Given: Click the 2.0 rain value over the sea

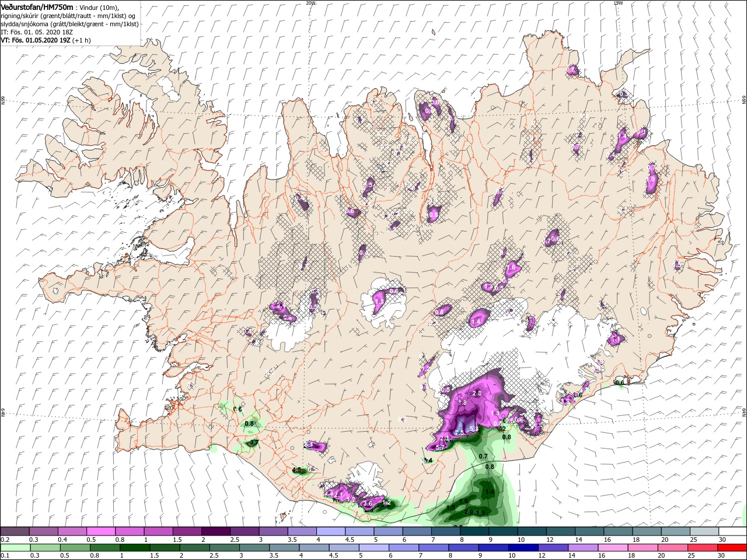Looking at the screenshot, I should (468, 512).
